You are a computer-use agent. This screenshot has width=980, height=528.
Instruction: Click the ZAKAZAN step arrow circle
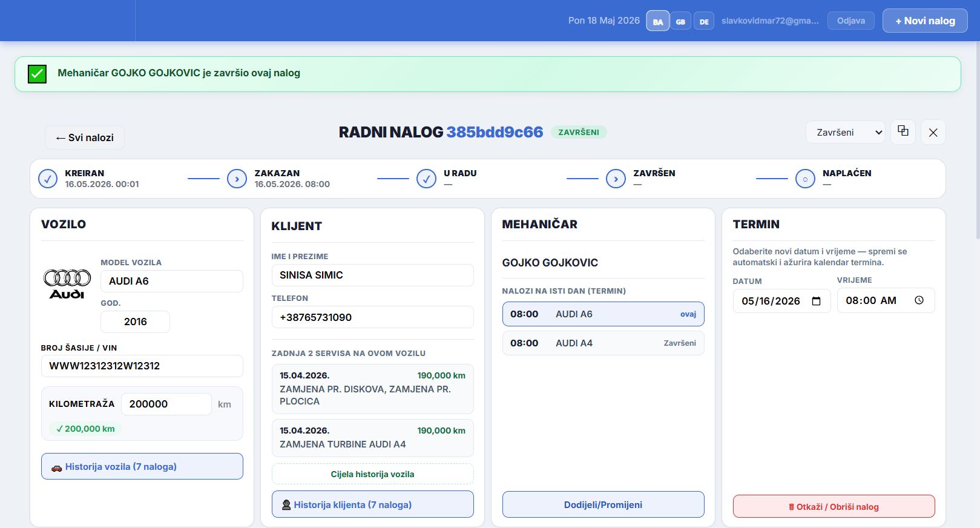click(x=237, y=179)
